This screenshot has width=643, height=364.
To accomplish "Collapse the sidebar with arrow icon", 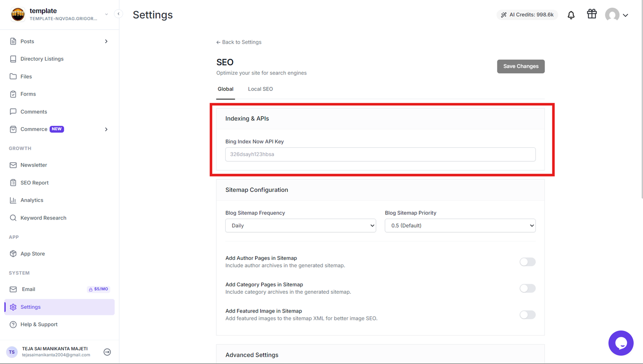I will [119, 14].
